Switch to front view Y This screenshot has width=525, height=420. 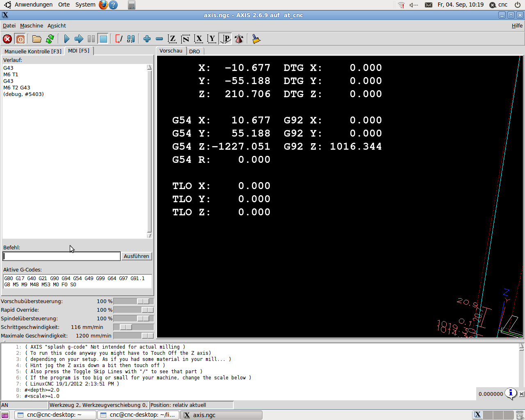tap(212, 39)
